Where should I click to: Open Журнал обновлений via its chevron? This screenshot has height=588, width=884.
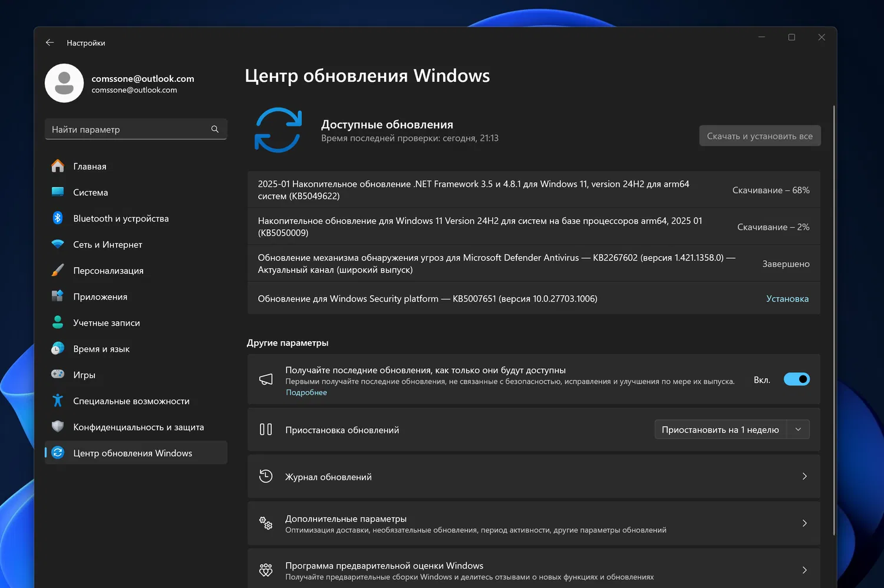pos(804,476)
